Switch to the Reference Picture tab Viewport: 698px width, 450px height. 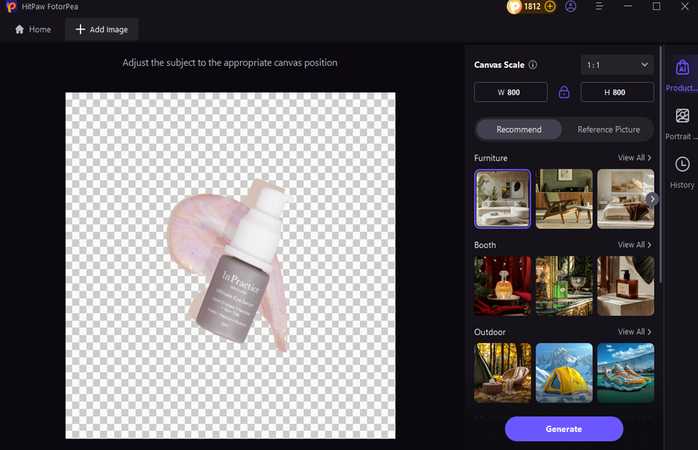(609, 130)
